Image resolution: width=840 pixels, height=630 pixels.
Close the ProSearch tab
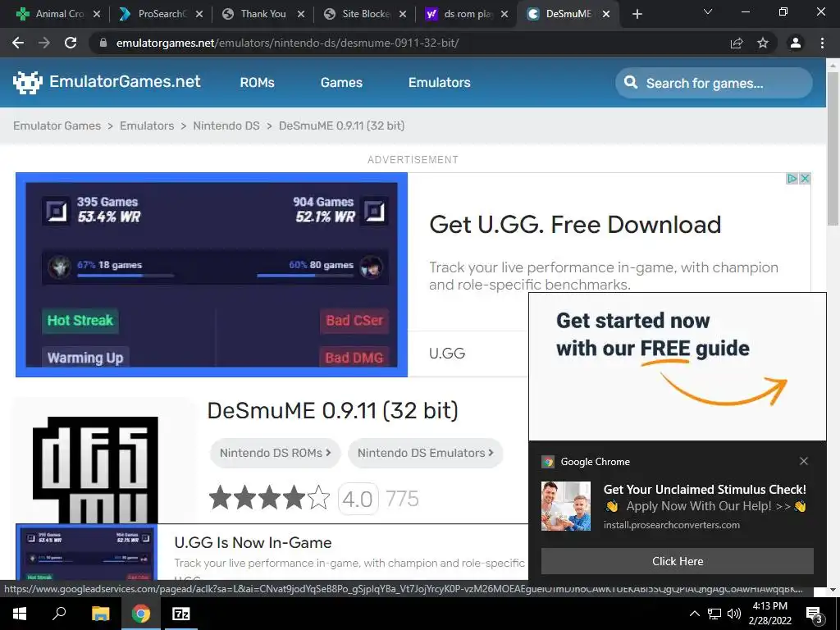199,14
